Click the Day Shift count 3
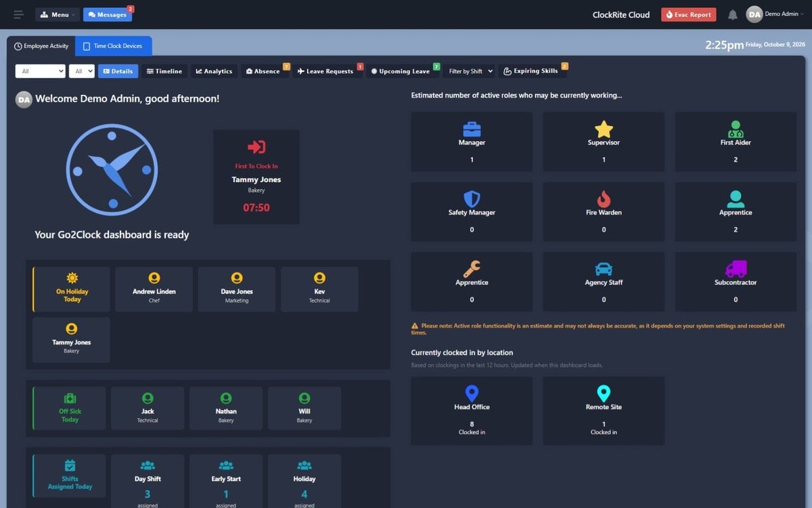Screen dimensions: 812x508 [x=148, y=494]
